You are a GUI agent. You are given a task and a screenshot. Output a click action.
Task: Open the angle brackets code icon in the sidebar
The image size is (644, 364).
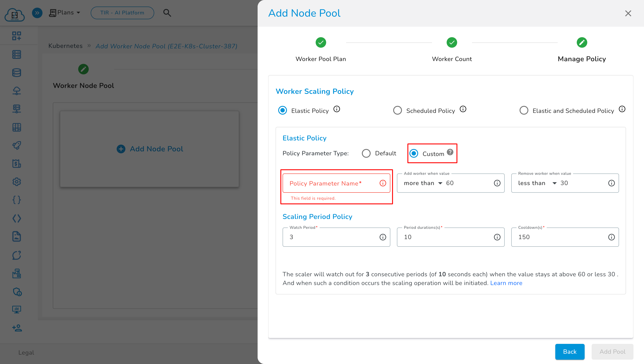(17, 219)
